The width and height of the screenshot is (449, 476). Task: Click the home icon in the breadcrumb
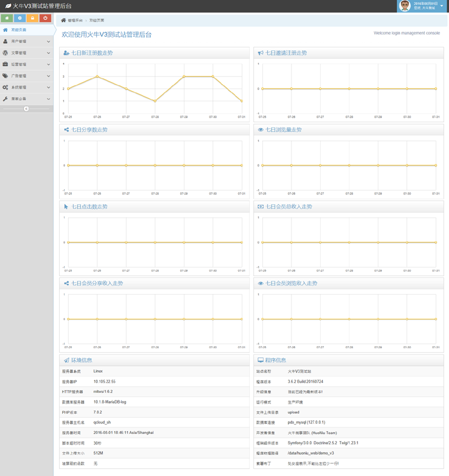point(63,20)
